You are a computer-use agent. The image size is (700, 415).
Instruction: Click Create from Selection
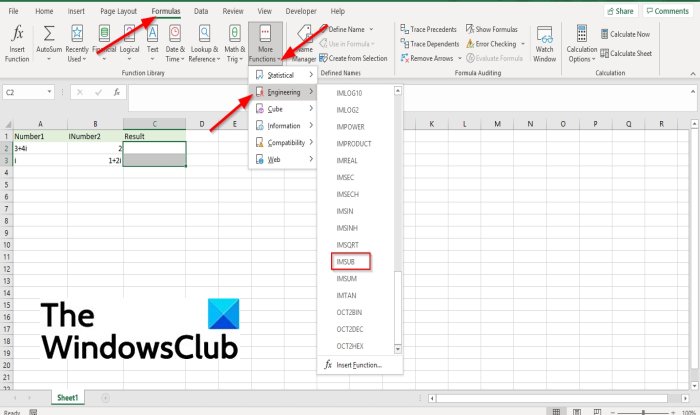coord(353,58)
